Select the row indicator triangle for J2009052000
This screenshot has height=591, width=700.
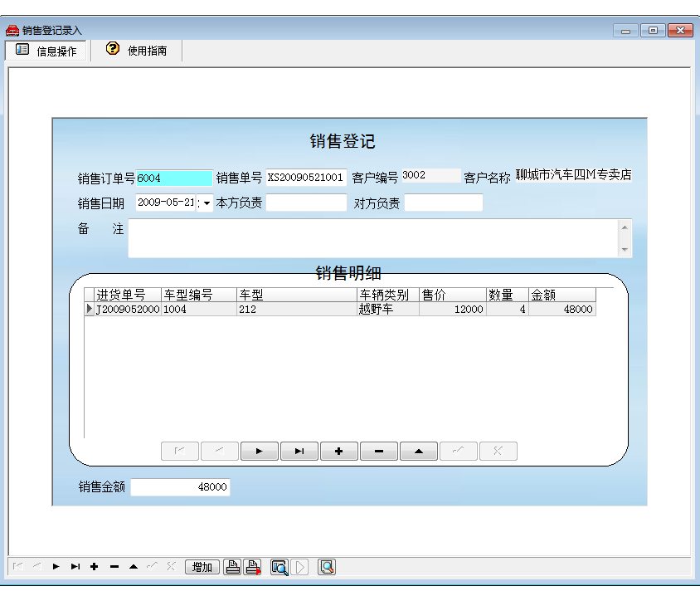click(x=90, y=309)
